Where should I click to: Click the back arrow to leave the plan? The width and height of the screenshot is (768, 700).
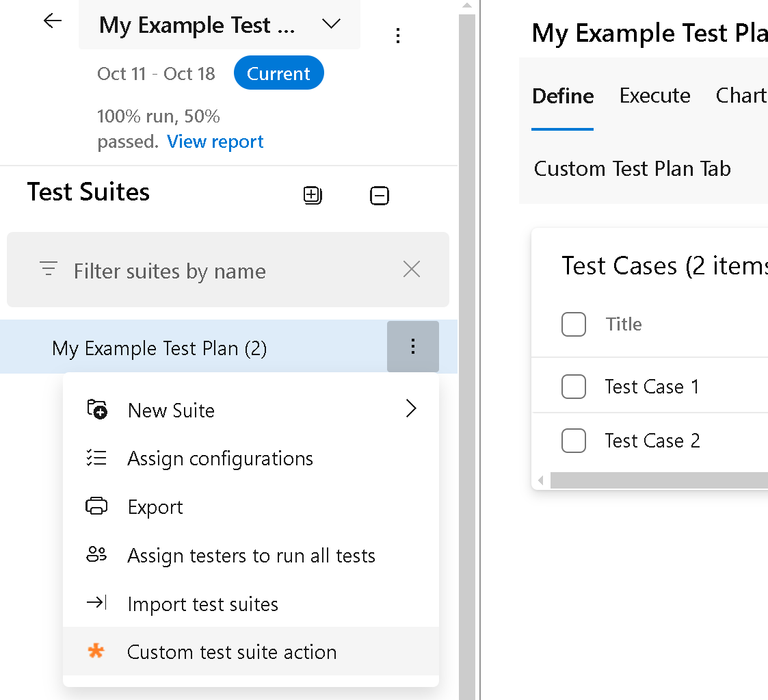pyautogui.click(x=52, y=21)
